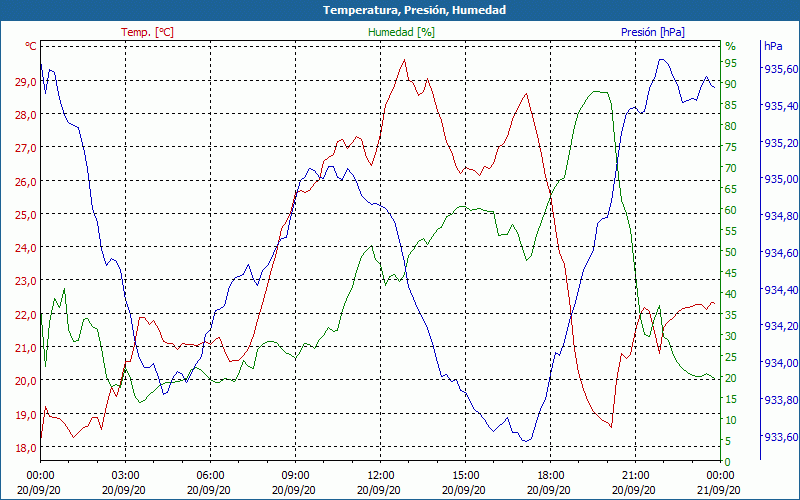The image size is (800, 500).
Task: Click the 934,20 pressure axis value
Action: [781, 327]
